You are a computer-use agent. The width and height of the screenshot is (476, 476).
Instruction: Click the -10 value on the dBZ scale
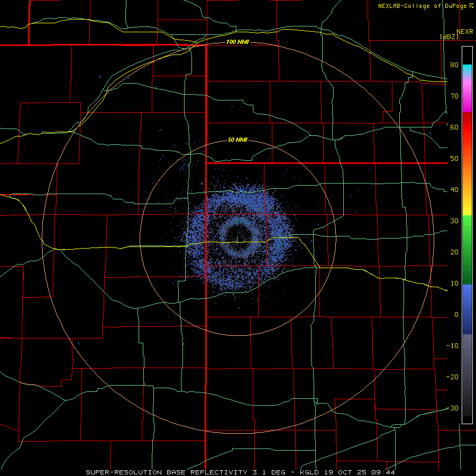point(452,346)
